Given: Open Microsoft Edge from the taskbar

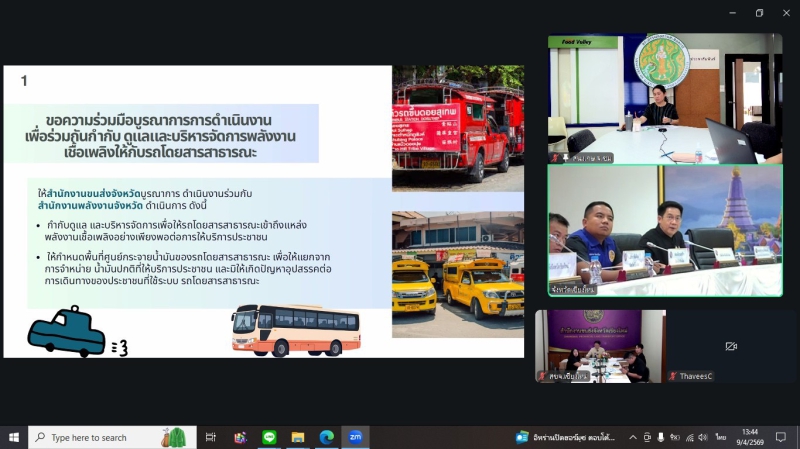Looking at the screenshot, I should click(x=326, y=437).
